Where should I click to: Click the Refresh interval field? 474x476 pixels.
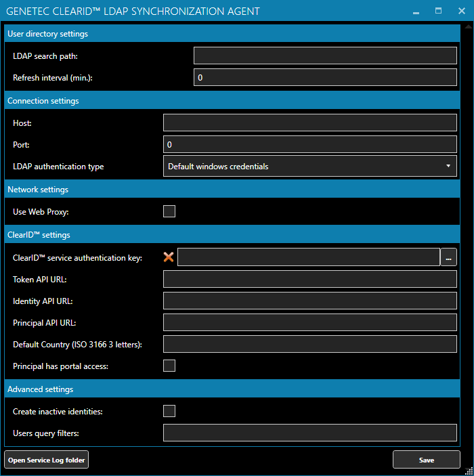325,77
